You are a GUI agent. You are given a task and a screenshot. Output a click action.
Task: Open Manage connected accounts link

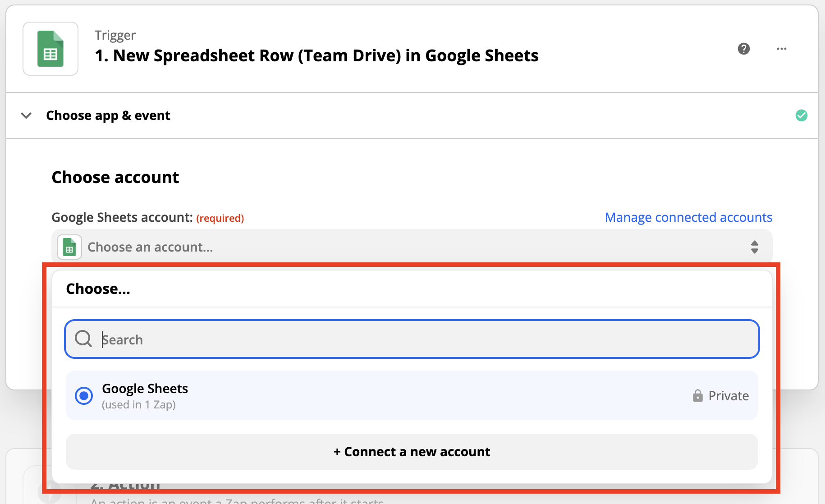coord(688,217)
